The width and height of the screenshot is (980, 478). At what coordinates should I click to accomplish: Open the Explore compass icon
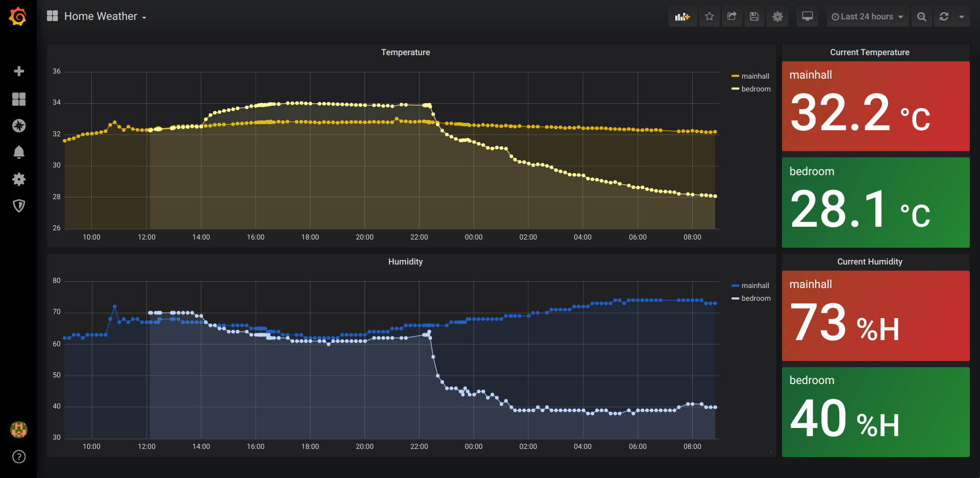(x=19, y=126)
